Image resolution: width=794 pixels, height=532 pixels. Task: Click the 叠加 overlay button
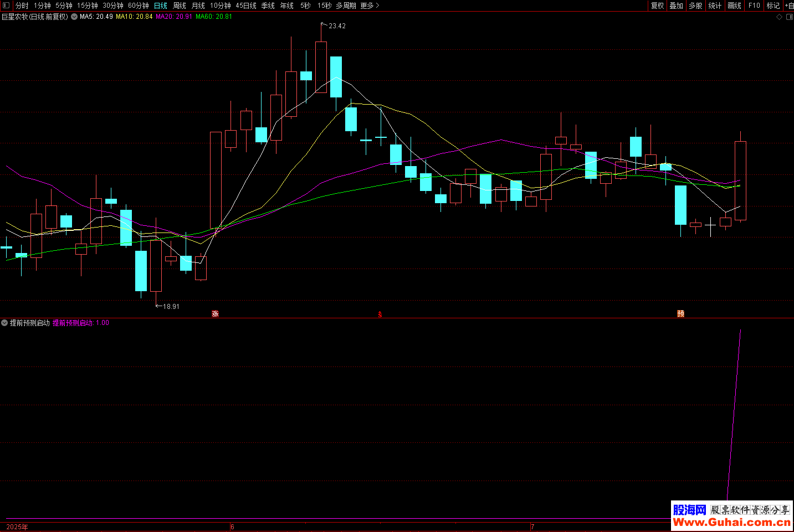(677, 6)
